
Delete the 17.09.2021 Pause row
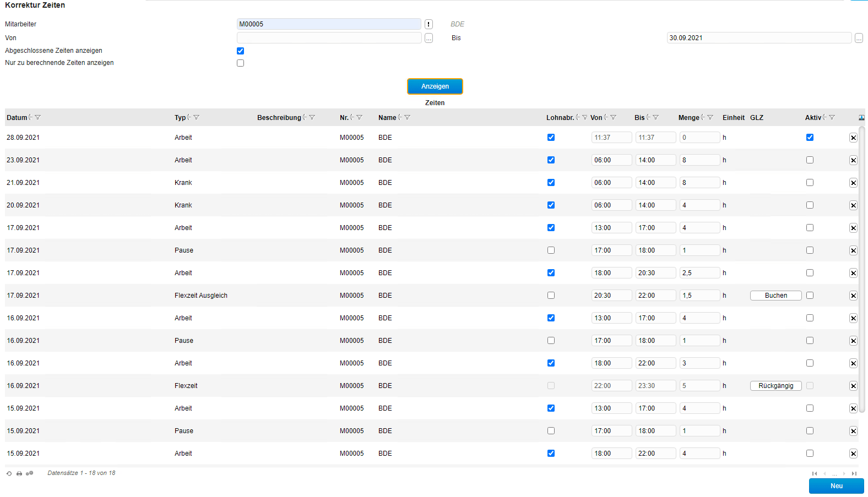[x=853, y=250]
